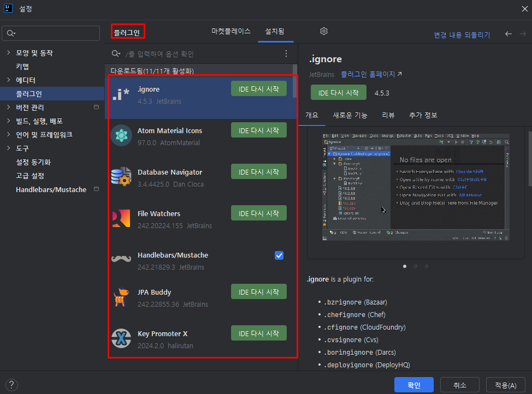Open the 추가 정보 tab
The width and height of the screenshot is (532, 394).
coord(423,115)
